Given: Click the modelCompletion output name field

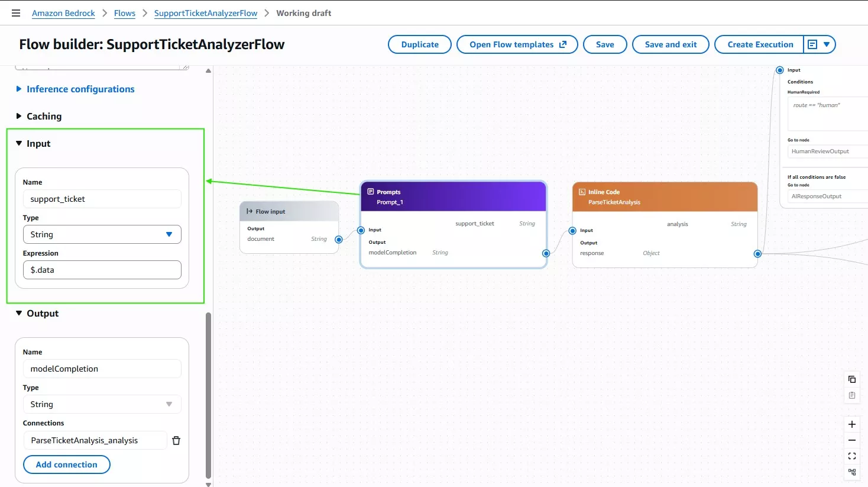Looking at the screenshot, I should (x=102, y=369).
